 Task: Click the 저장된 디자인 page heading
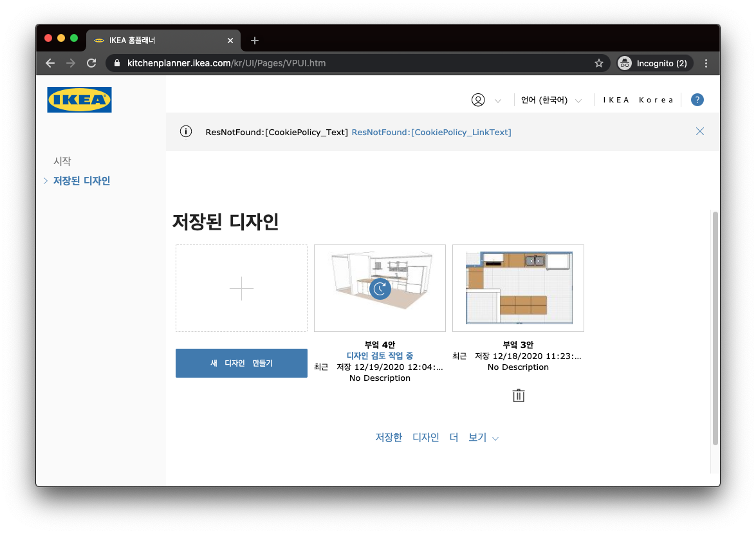(225, 222)
